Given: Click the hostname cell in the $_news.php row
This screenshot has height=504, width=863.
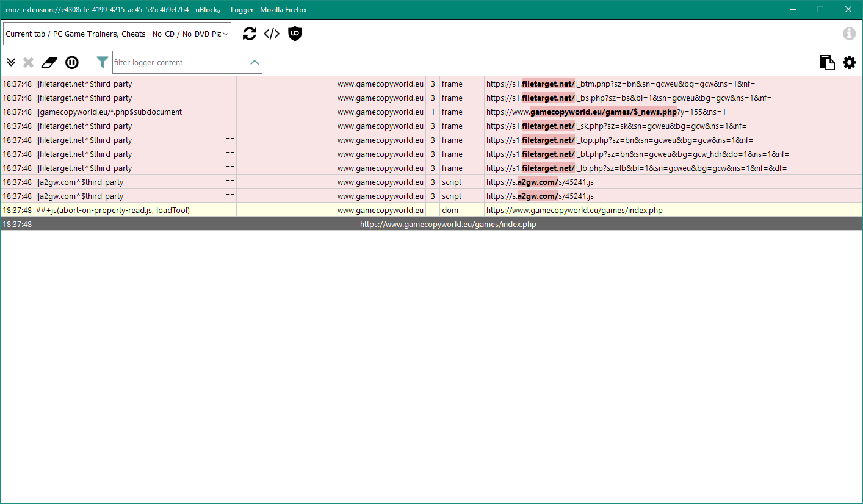Looking at the screenshot, I should point(331,112).
